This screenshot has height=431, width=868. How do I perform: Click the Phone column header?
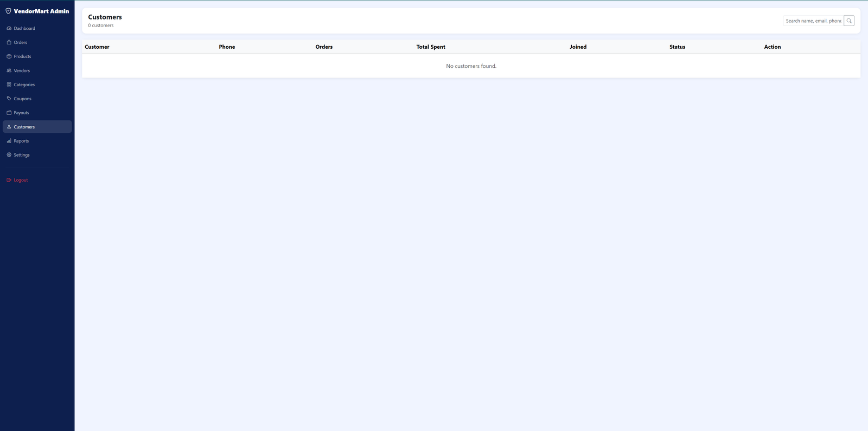point(227,47)
